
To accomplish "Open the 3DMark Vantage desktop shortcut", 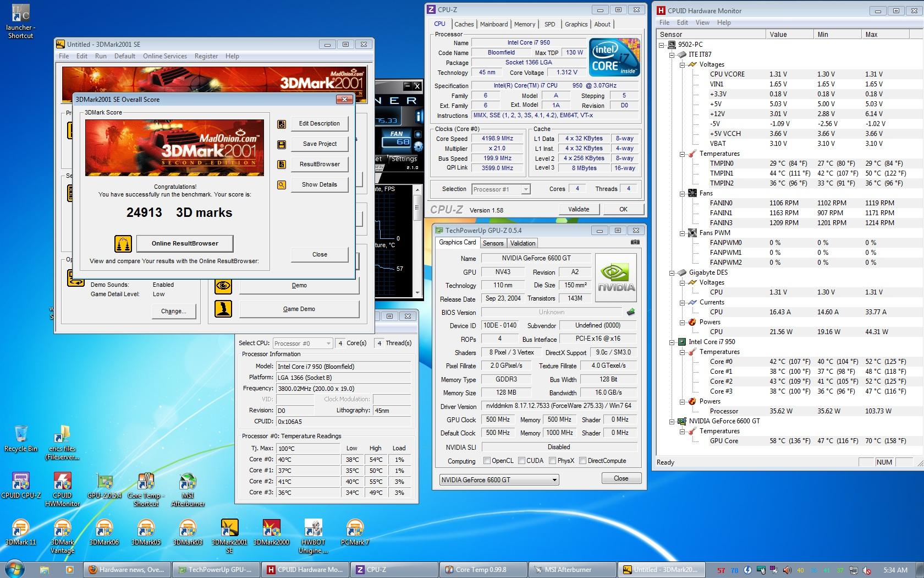I will pos(62,536).
